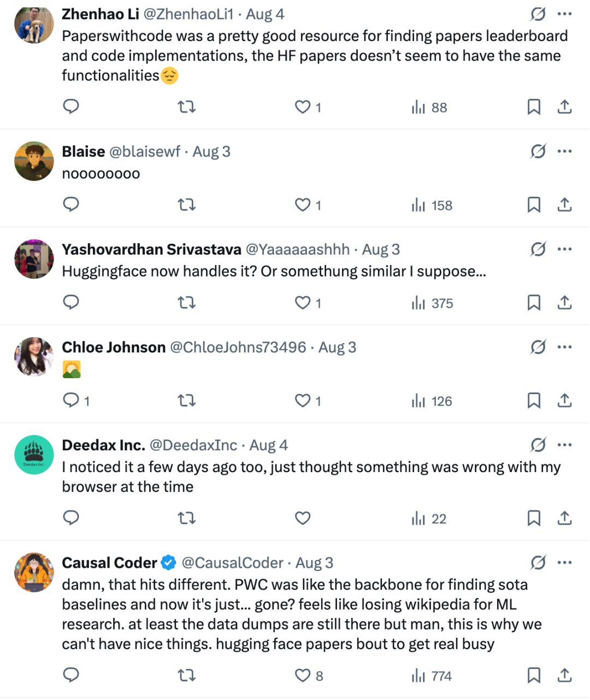Screen dimensions: 590x700
Task: Open more options for Zhenhao Li's tweet
Action: (564, 14)
